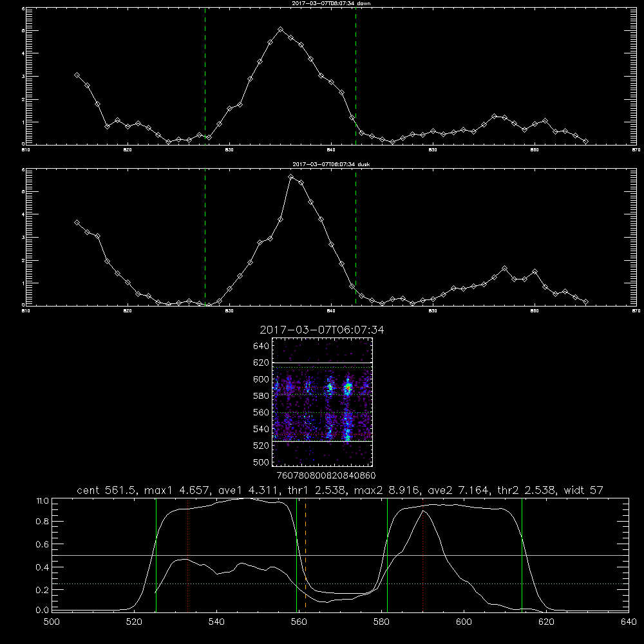Viewport: 644px width, 644px height.
Task: Click the right green dashed line in dusk plot
Action: coord(355,237)
